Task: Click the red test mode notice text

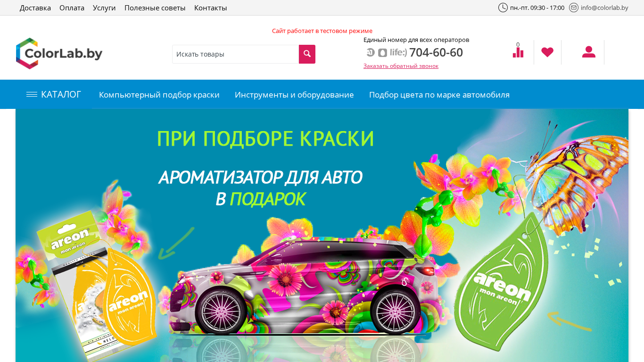Action: pyautogui.click(x=322, y=31)
